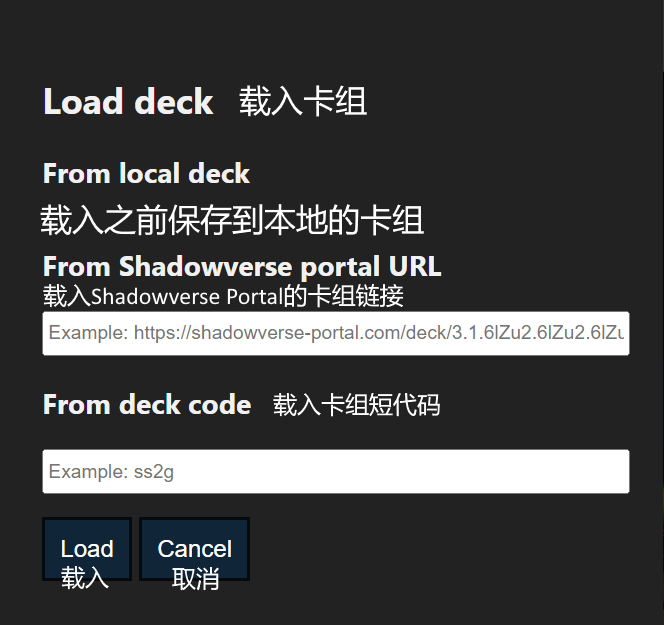The width and height of the screenshot is (664, 625).
Task: Confirm deck loading with Load 载入
Action: [87, 549]
